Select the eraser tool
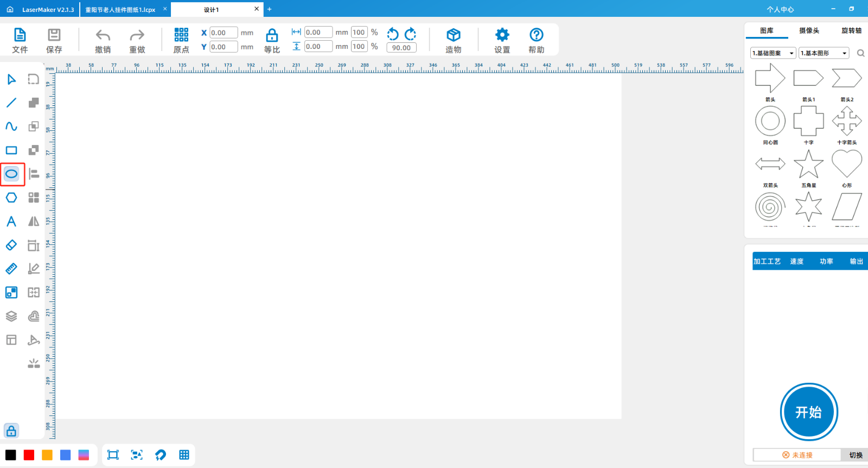This screenshot has width=868, height=468. click(x=11, y=245)
